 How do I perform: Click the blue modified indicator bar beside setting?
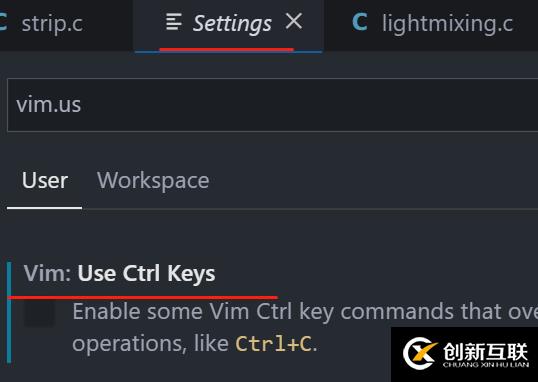[x=9, y=312]
